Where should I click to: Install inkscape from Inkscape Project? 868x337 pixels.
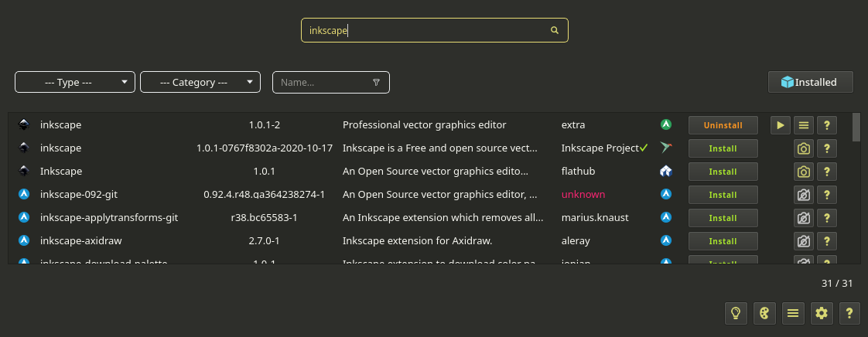click(x=723, y=148)
